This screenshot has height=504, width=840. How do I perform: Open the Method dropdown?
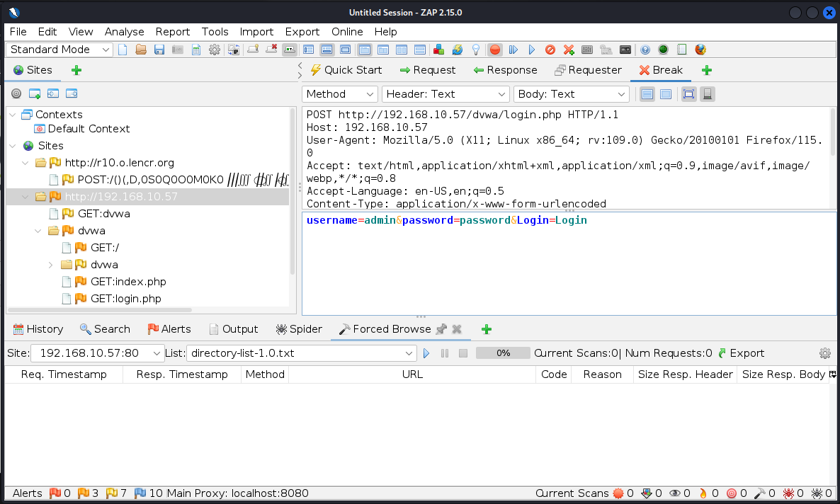(340, 94)
